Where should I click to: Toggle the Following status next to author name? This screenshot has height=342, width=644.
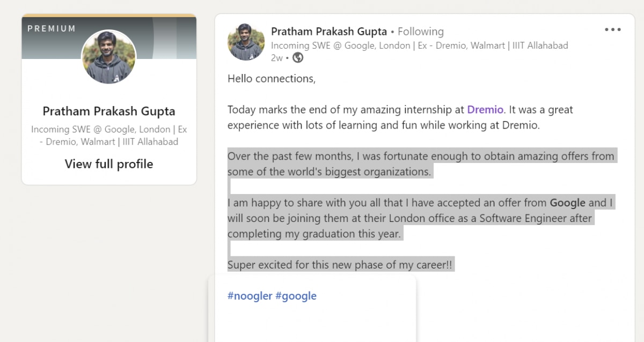click(x=421, y=32)
